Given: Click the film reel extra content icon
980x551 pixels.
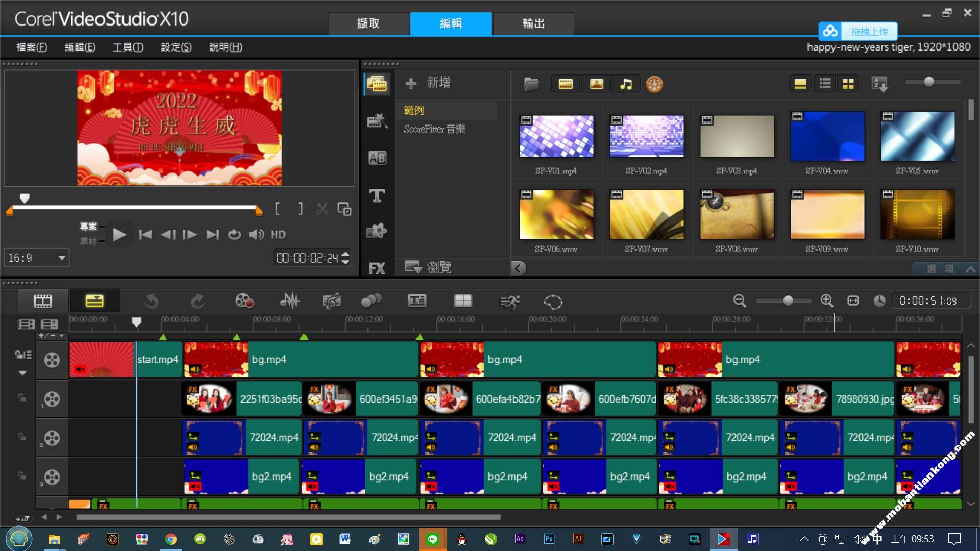Looking at the screenshot, I should point(654,84).
